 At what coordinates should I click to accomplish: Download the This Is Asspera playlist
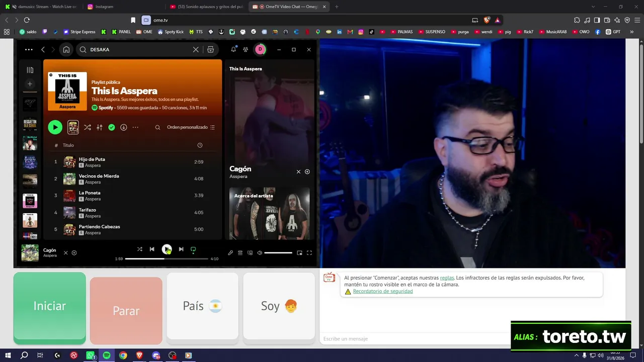pyautogui.click(x=124, y=127)
